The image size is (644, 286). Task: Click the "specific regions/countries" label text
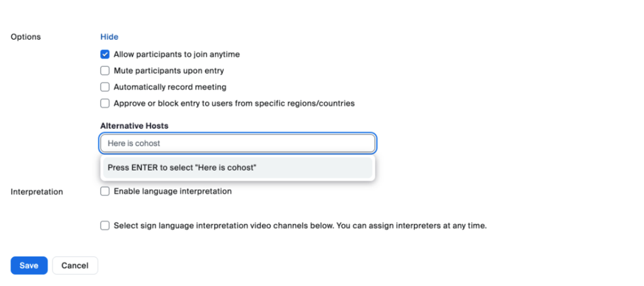tap(307, 104)
